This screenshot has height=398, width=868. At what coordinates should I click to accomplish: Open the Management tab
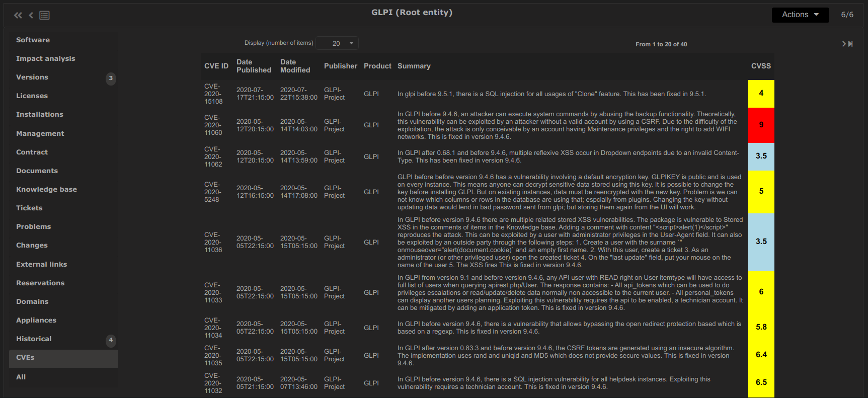40,133
